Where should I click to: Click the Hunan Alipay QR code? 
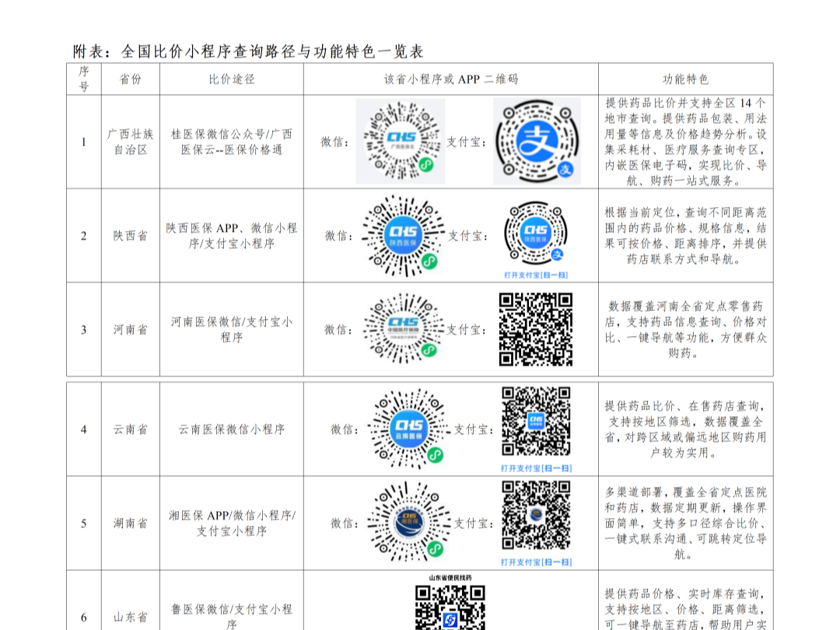536,515
